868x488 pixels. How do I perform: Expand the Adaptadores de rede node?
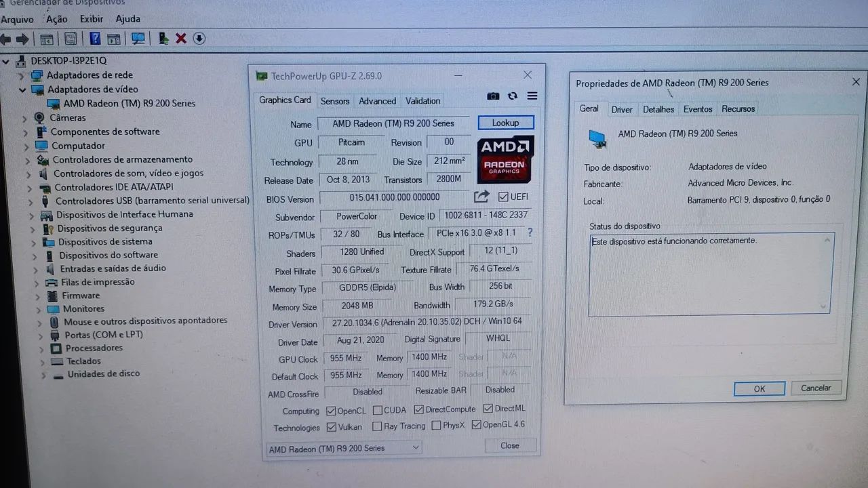click(22, 76)
